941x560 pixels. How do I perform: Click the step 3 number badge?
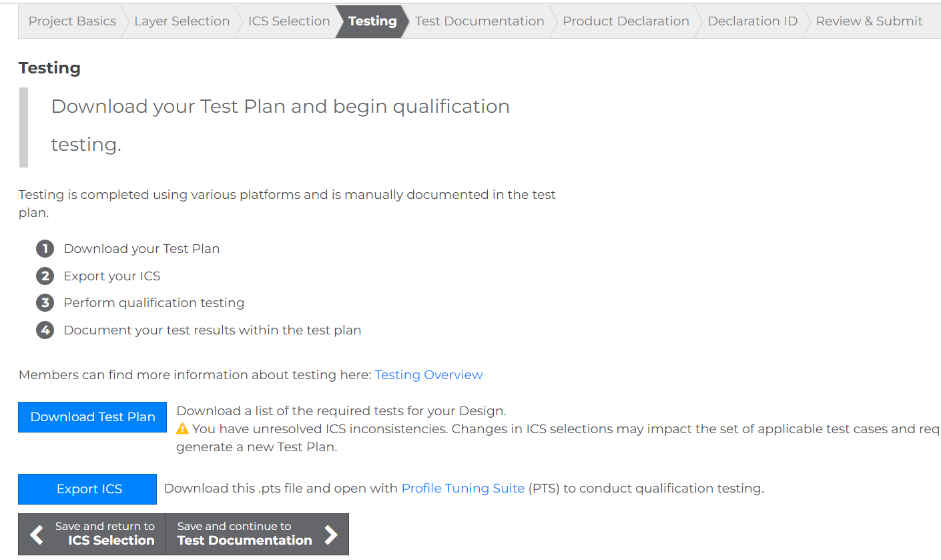tap(45, 303)
